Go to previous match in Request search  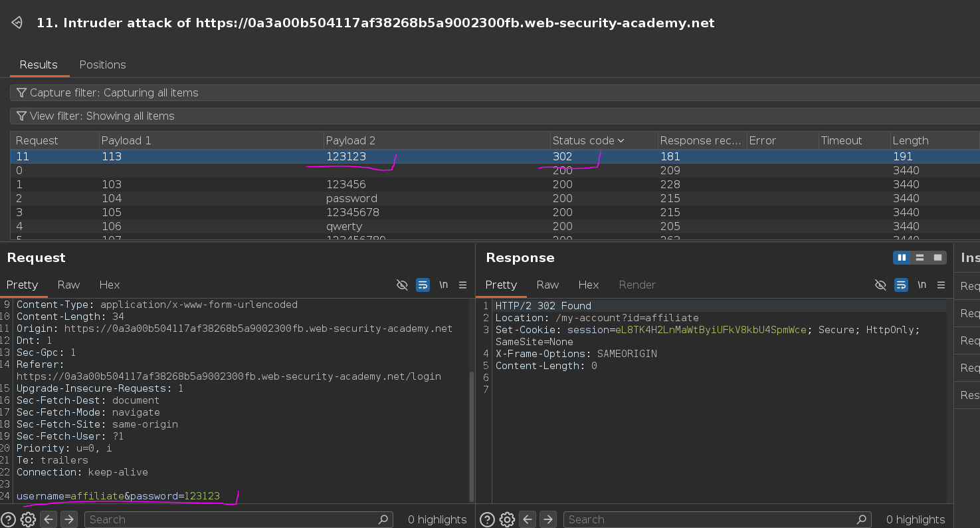click(49, 519)
